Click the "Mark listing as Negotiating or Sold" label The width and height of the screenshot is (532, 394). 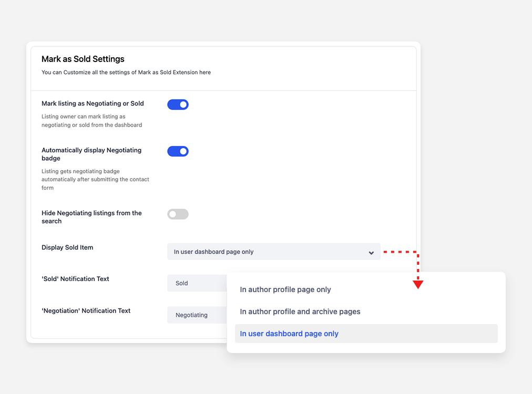[x=93, y=103]
